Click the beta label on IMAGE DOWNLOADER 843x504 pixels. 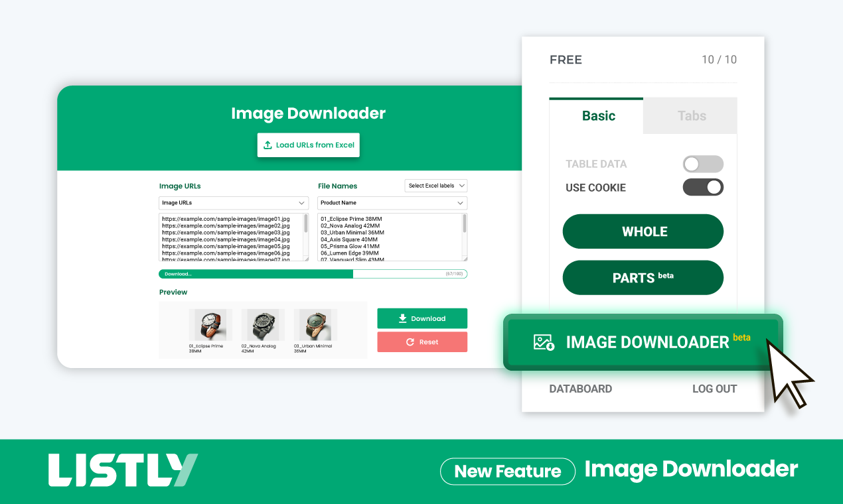(741, 337)
